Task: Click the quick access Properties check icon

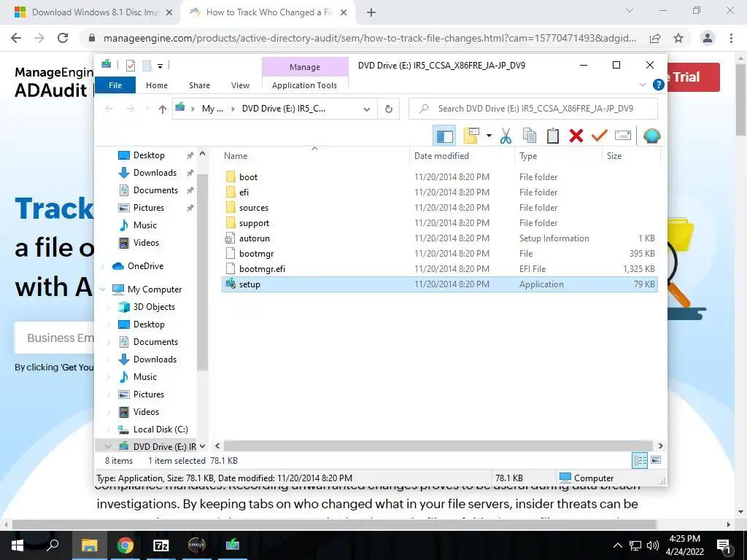Action: [x=130, y=66]
